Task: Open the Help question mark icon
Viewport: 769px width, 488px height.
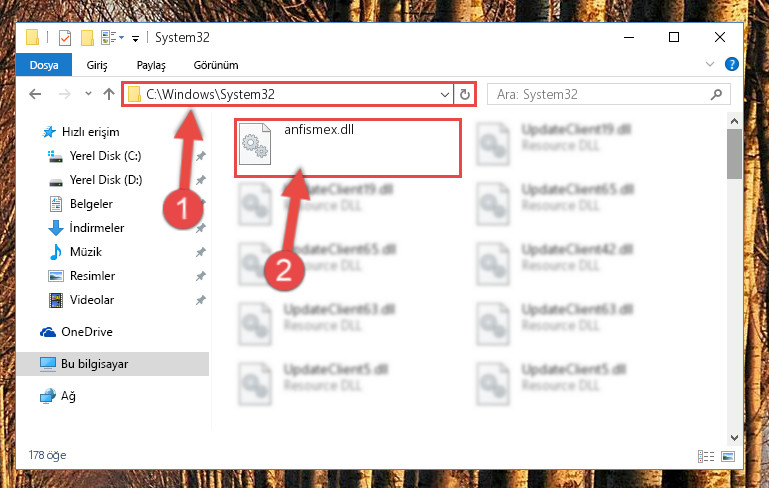Action: point(731,64)
